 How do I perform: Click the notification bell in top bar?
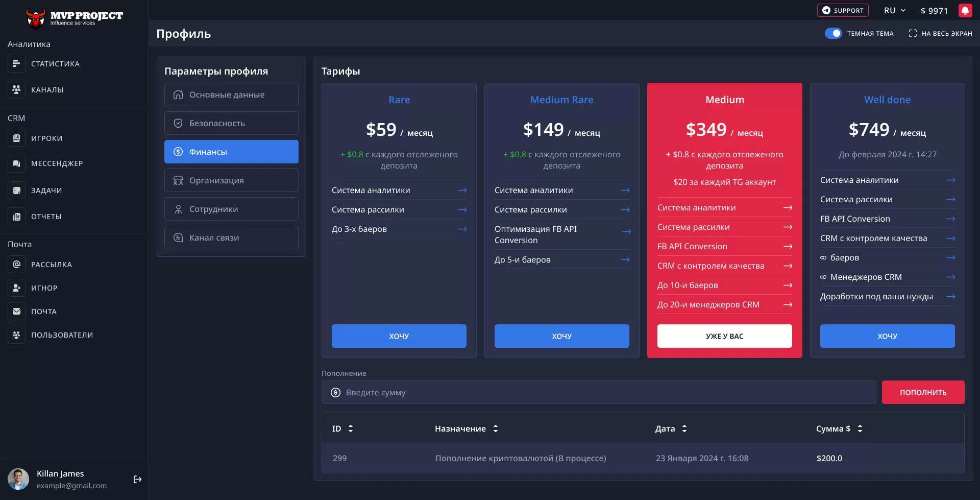(966, 10)
